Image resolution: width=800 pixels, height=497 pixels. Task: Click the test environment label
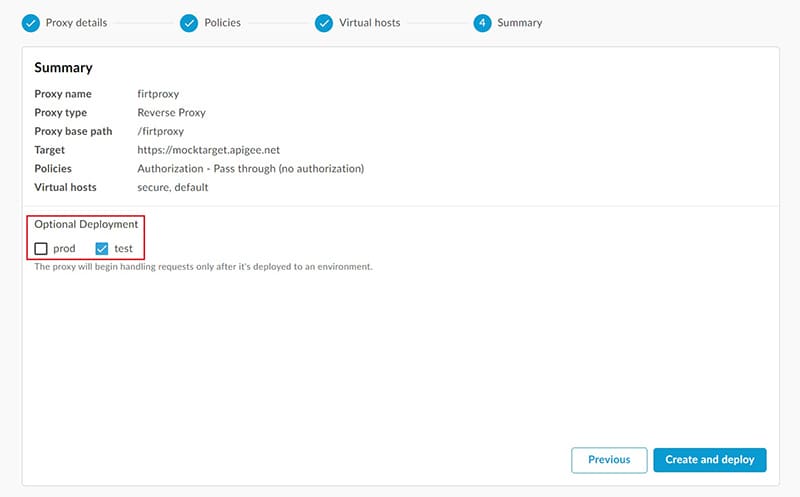[123, 248]
